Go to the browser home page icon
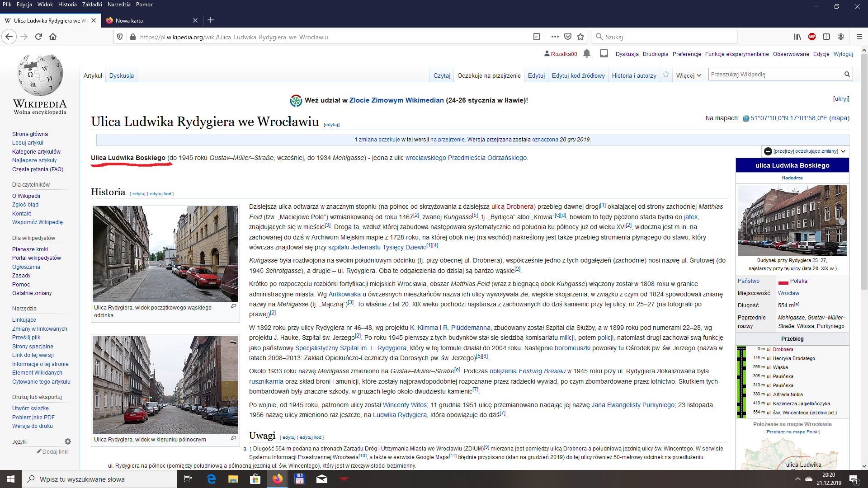Screen dimensions: 868x488 click(53, 37)
